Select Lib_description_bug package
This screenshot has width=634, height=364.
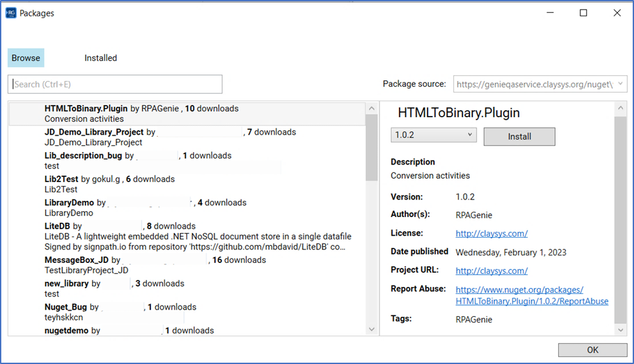[x=187, y=161]
